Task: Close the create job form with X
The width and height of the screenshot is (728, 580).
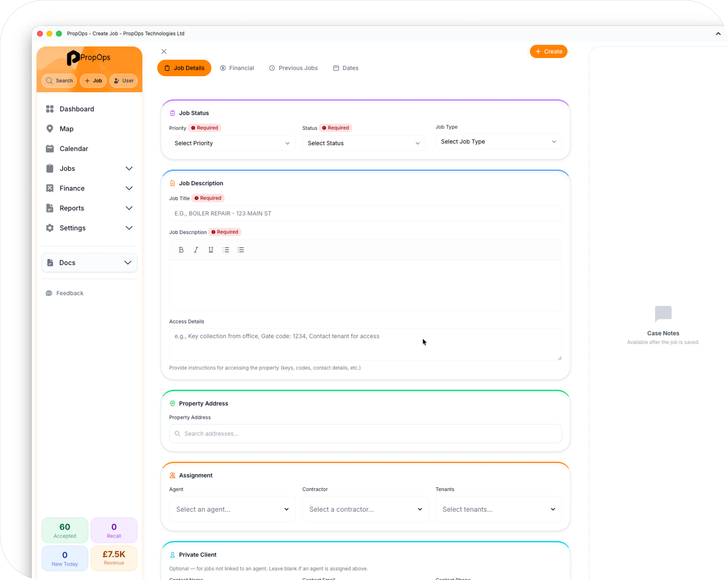Action: (164, 52)
